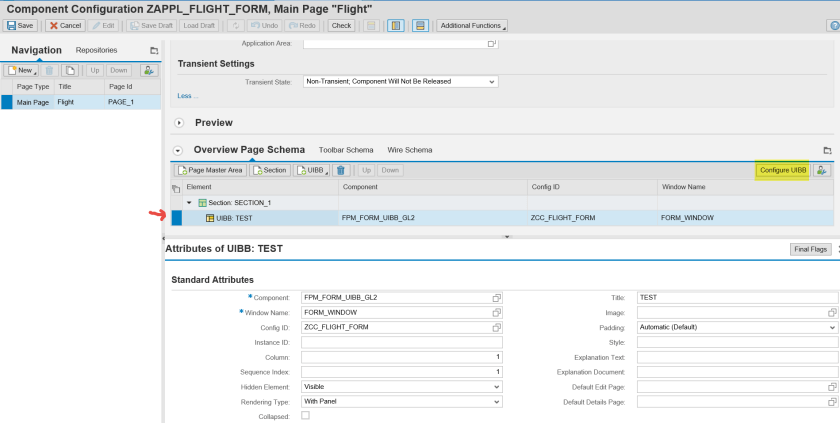Delete the selected UIBB with the trash icon
840x423 pixels.
pyautogui.click(x=341, y=171)
